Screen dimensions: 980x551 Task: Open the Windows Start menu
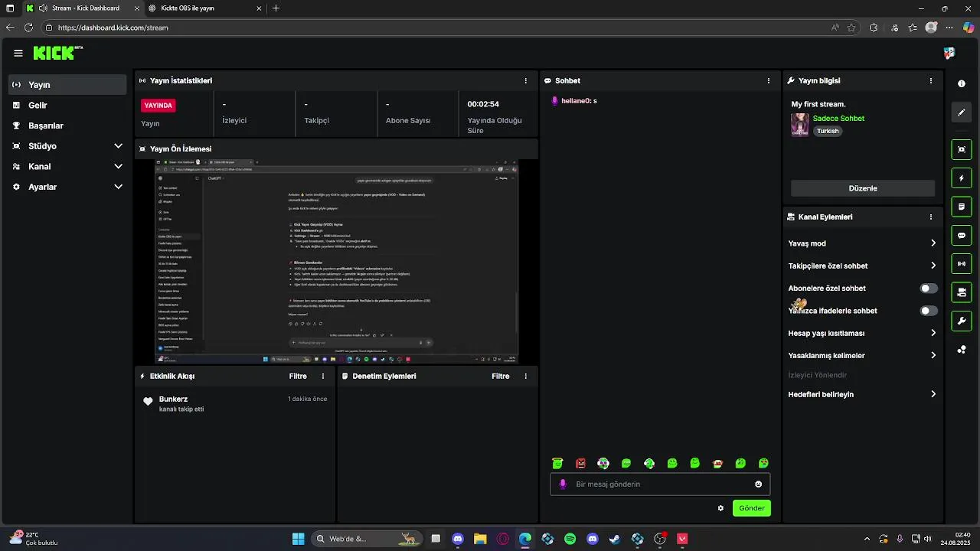tap(299, 539)
